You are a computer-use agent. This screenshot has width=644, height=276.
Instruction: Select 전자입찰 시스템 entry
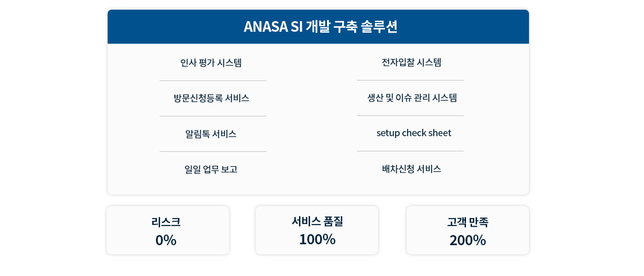(412, 62)
